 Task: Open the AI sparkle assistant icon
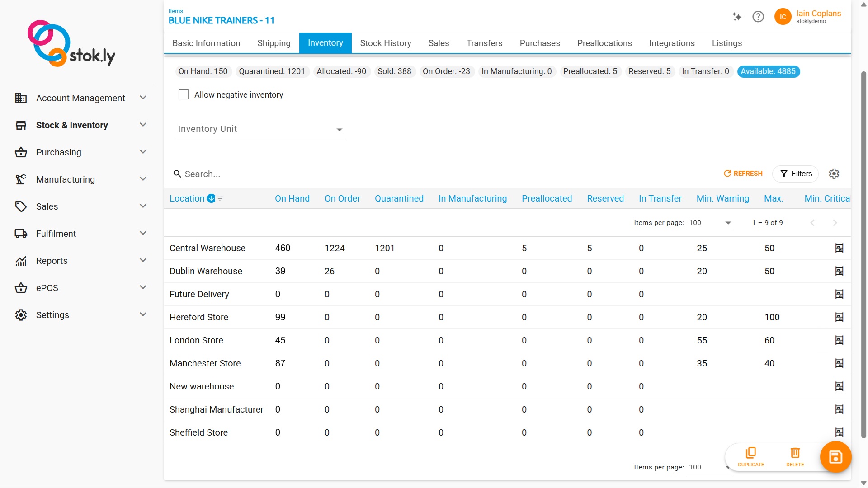click(x=736, y=17)
